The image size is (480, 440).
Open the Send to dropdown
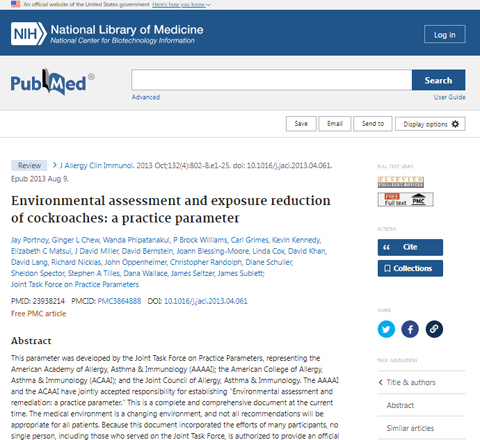point(373,124)
